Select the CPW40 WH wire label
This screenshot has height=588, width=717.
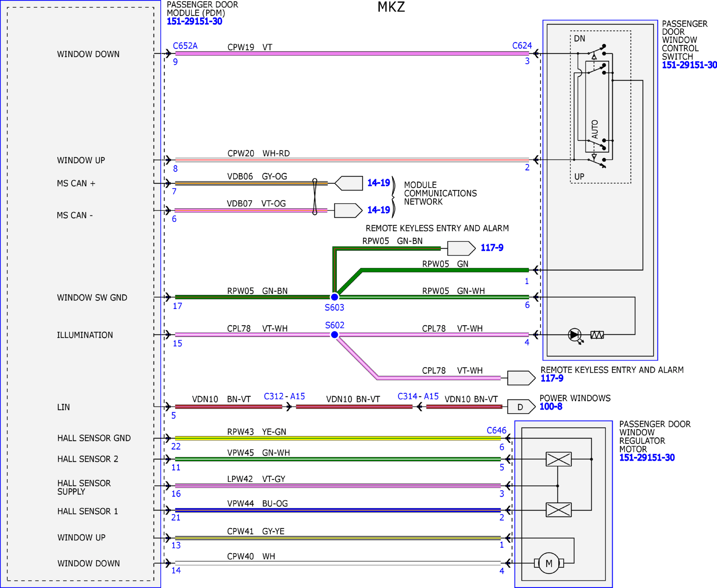point(251,556)
